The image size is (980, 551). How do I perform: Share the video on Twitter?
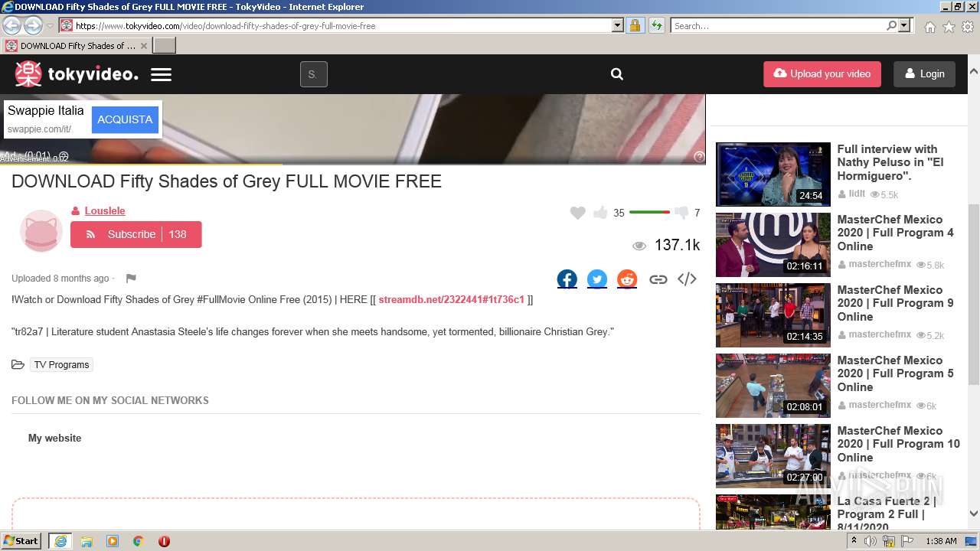pos(597,279)
